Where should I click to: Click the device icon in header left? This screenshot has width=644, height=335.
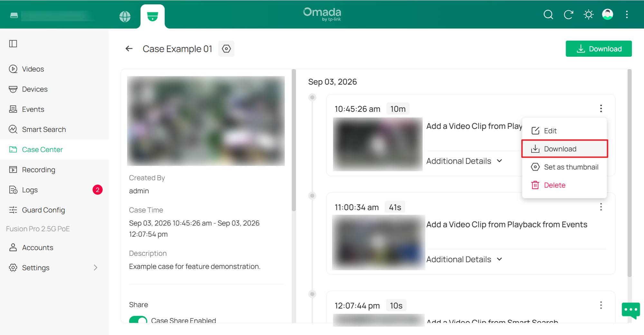click(14, 15)
